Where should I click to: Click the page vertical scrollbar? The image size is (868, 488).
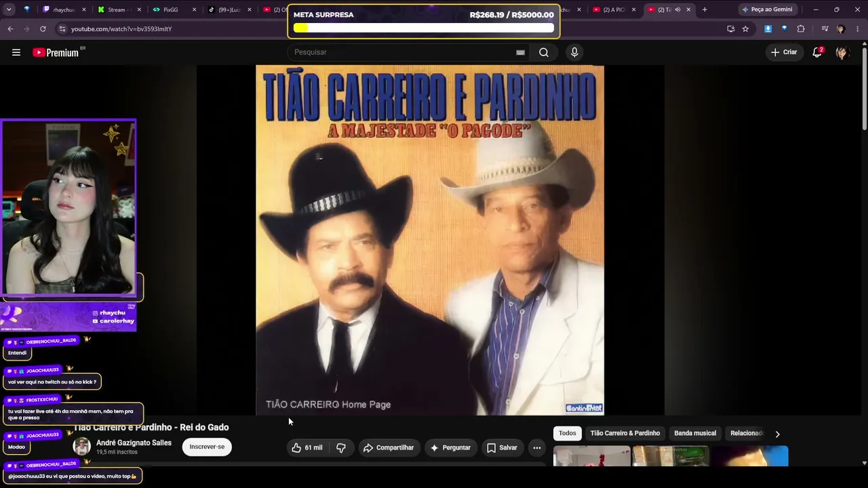(865, 88)
